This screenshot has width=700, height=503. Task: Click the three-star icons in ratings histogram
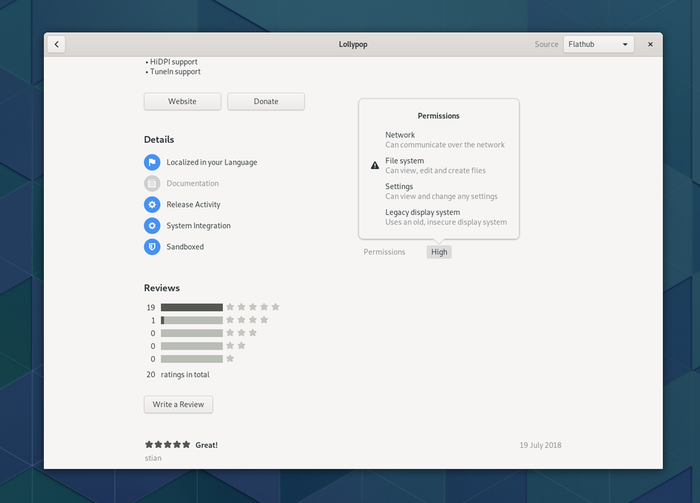pos(241,333)
